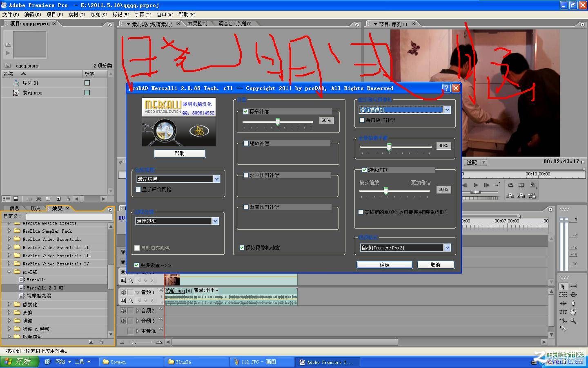Select the Hand tool
The image size is (588, 368).
(573, 312)
